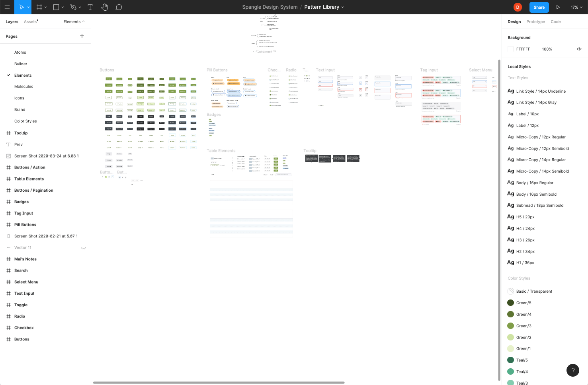
Task: Activate the Hand tool
Action: coord(104,7)
